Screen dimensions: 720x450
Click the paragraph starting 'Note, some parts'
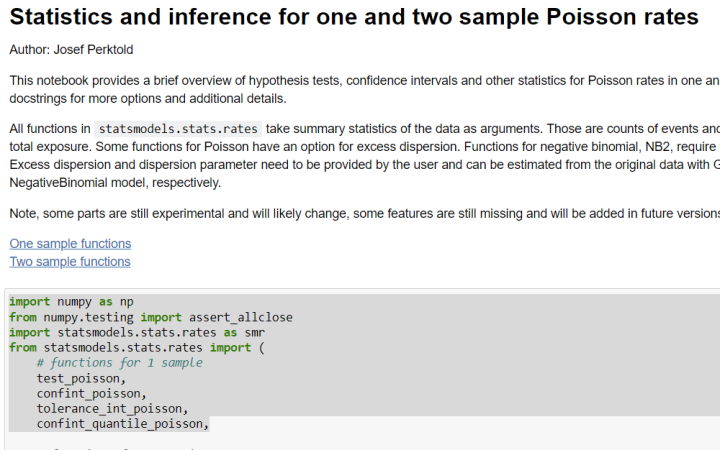click(360, 213)
